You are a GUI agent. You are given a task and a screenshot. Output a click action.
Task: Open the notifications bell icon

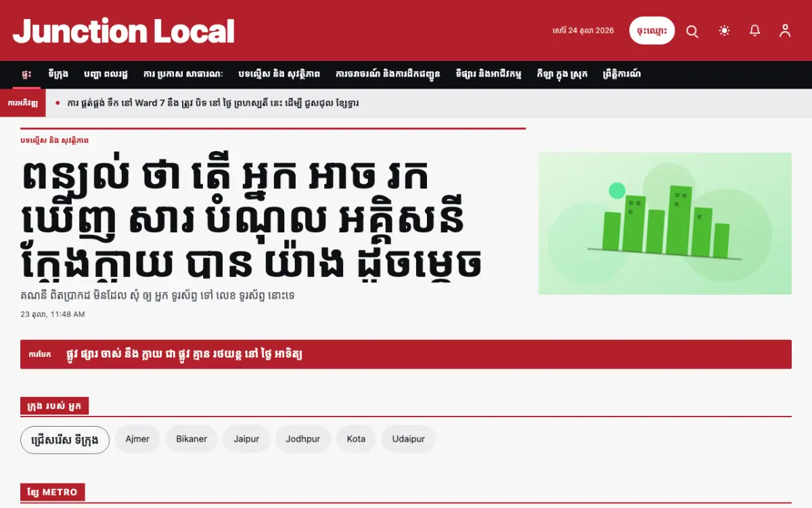click(x=754, y=30)
